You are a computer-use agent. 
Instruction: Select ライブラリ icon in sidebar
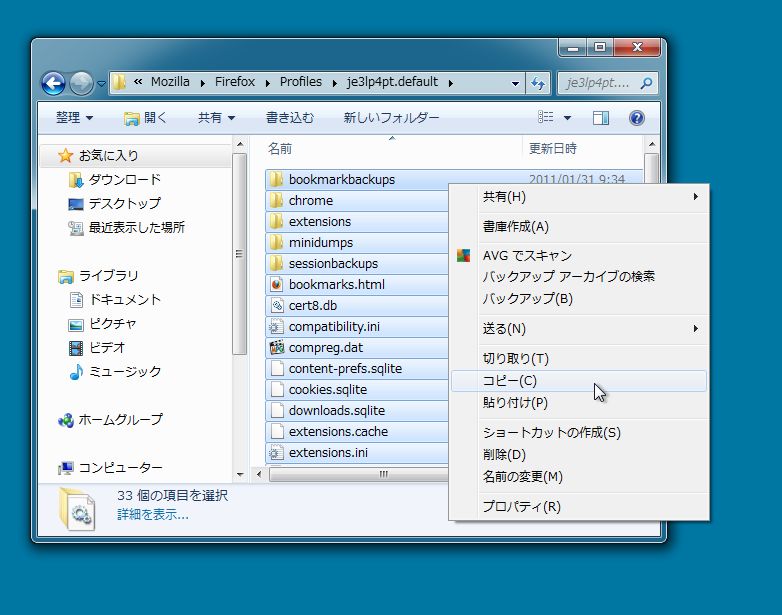click(66, 276)
